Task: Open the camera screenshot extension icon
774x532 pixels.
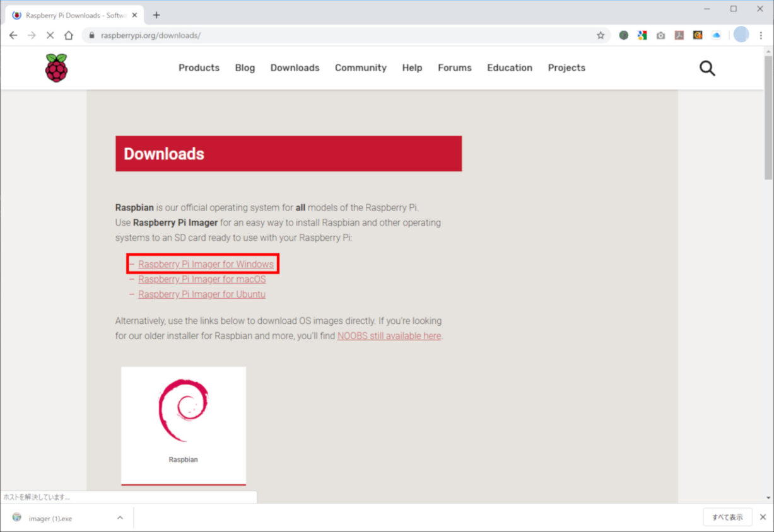Action: pos(660,35)
